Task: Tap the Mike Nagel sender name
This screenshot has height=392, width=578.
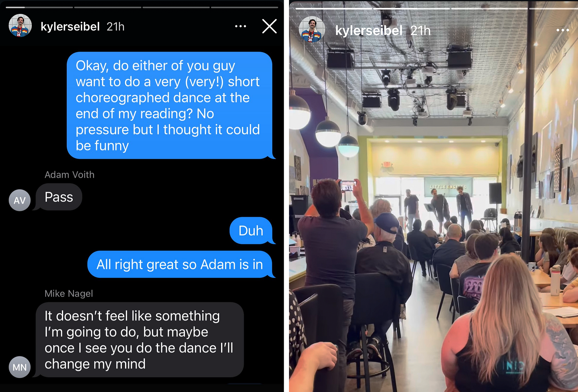Action: pyautogui.click(x=69, y=294)
